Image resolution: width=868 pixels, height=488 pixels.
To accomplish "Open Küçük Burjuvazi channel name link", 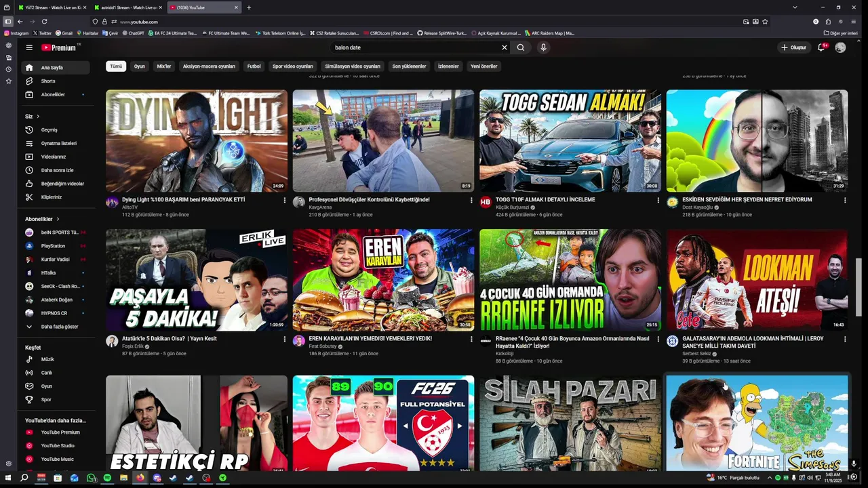I will (512, 207).
